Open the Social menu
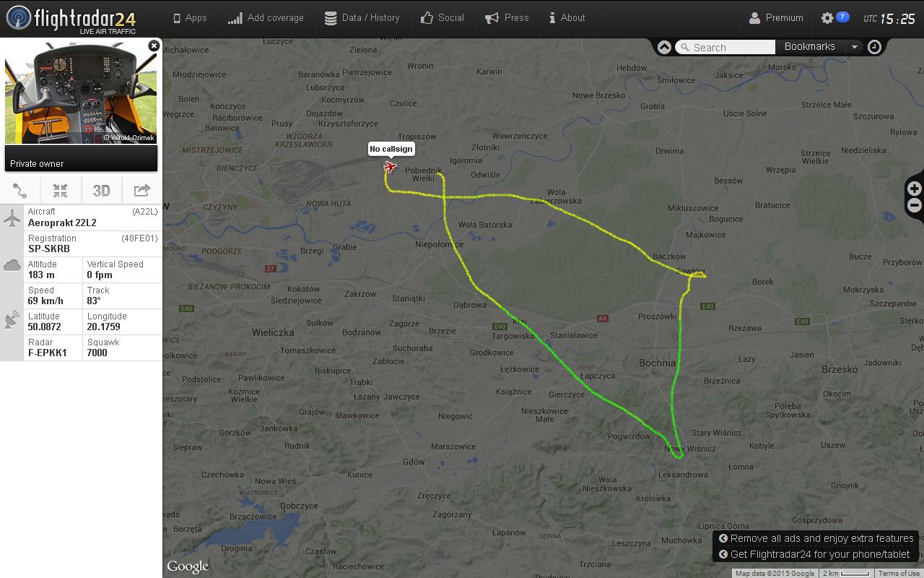The width and height of the screenshot is (924, 578). [x=443, y=18]
